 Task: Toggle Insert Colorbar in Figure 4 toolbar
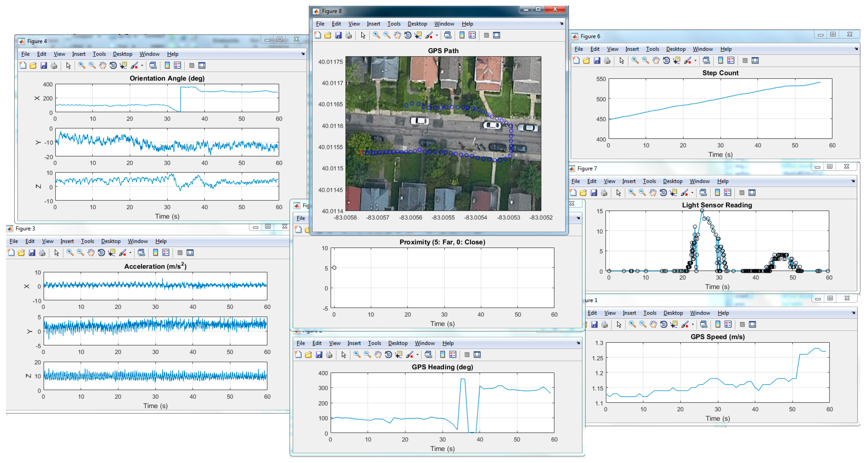[167, 65]
